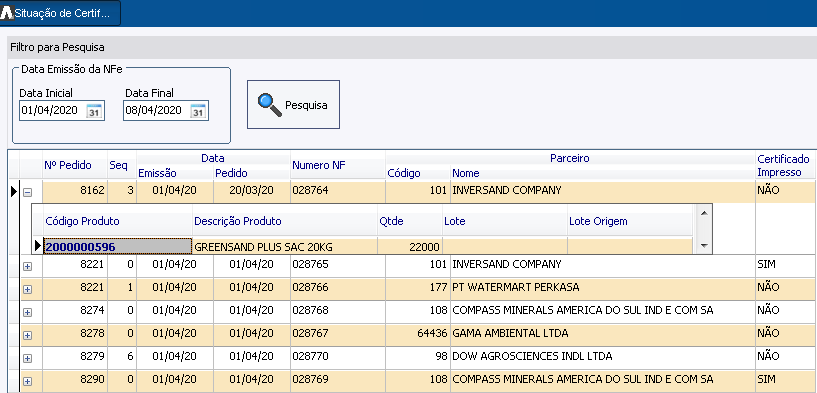The image size is (817, 393).
Task: Expand order 8221 seq 0 row
Action: pyautogui.click(x=28, y=266)
